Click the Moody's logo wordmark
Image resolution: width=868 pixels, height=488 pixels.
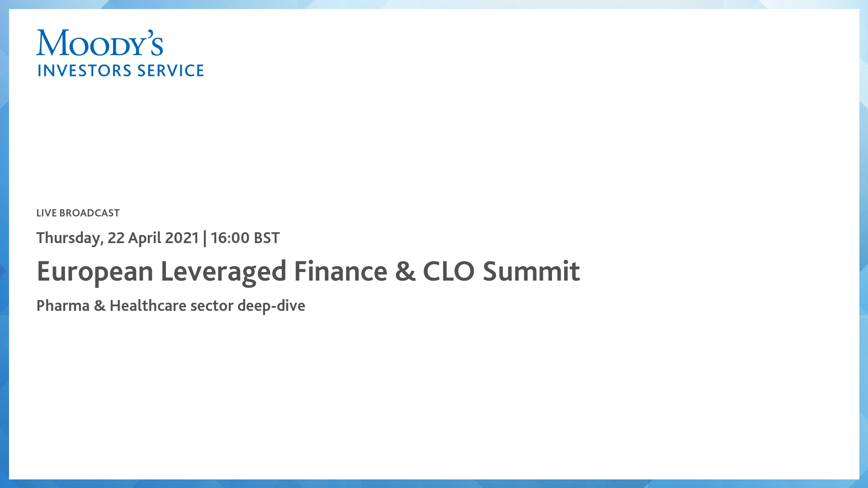[x=99, y=43]
